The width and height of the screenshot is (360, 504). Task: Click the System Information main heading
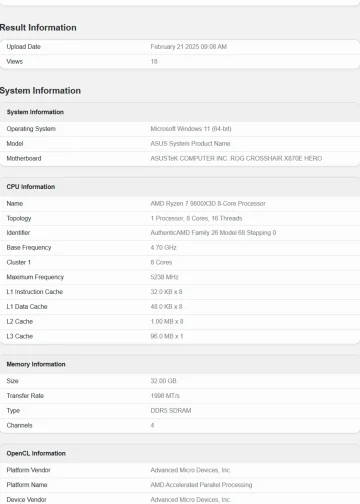pyautogui.click(x=40, y=91)
